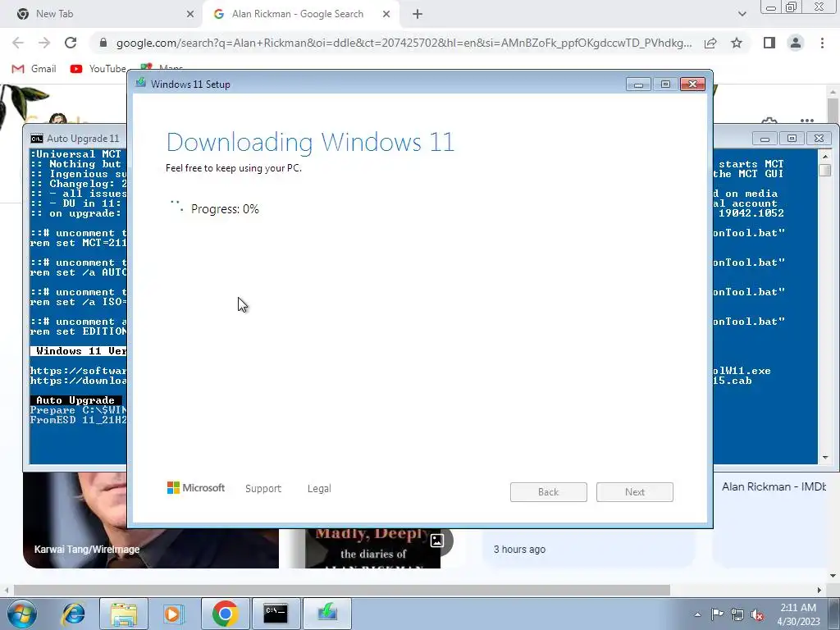
Task: Show hidden tray icons arrow
Action: tap(697, 614)
